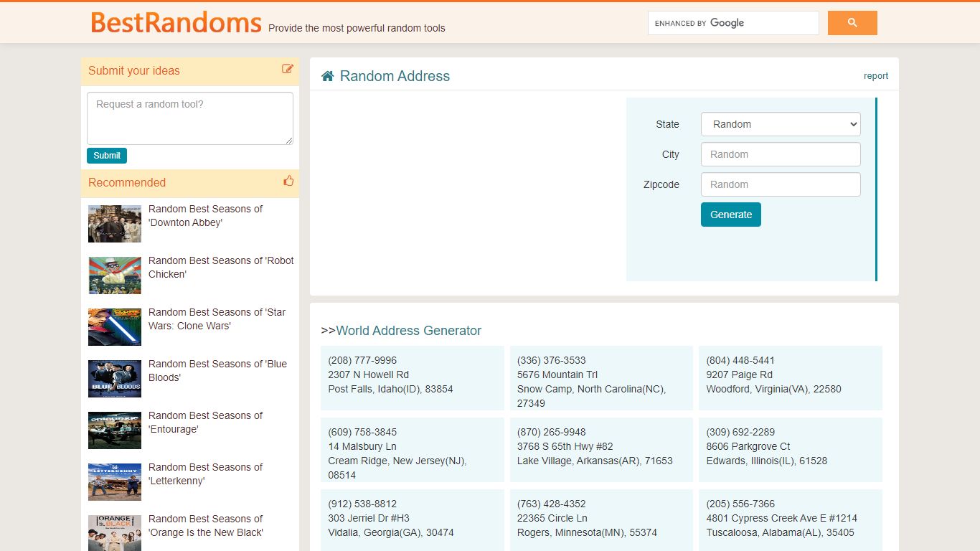980x551 pixels.
Task: Click the edit icon beside Submit your ideas
Action: tap(288, 69)
